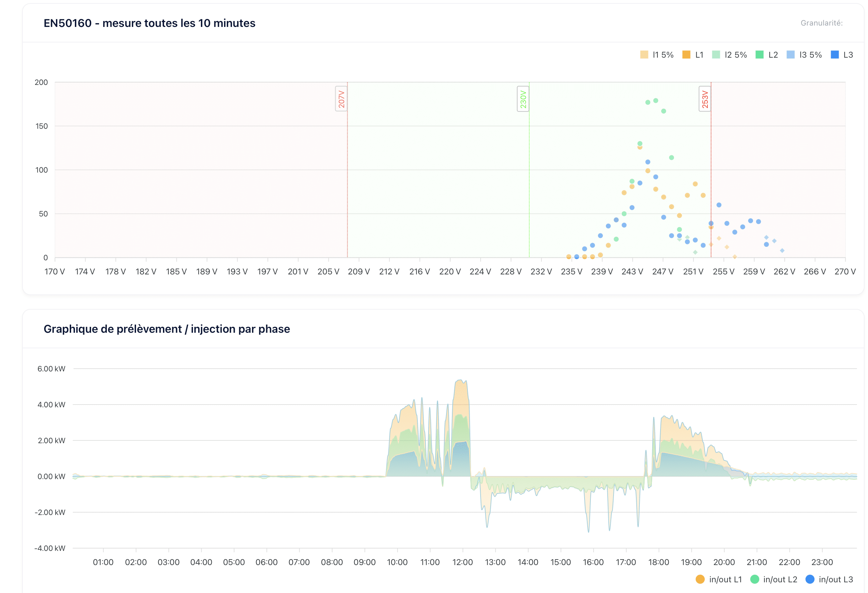Hide the L3 blue legend series
Viewport: 868px width, 593px height.
pos(835,55)
